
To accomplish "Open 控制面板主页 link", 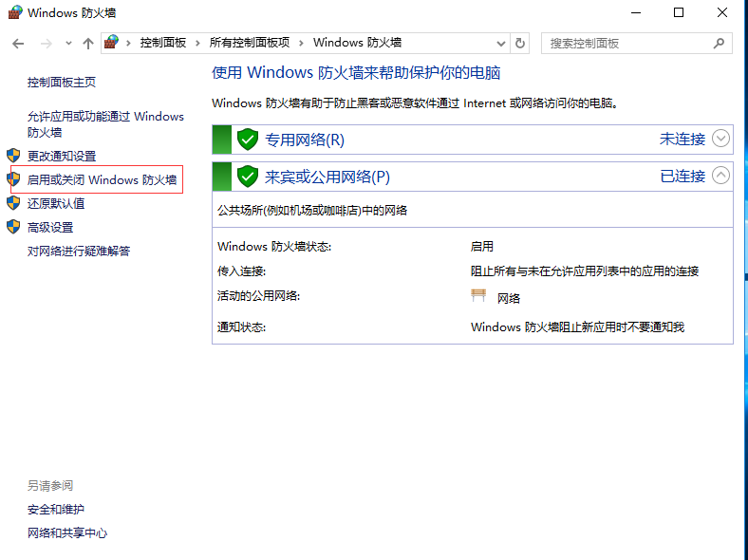I will point(62,83).
